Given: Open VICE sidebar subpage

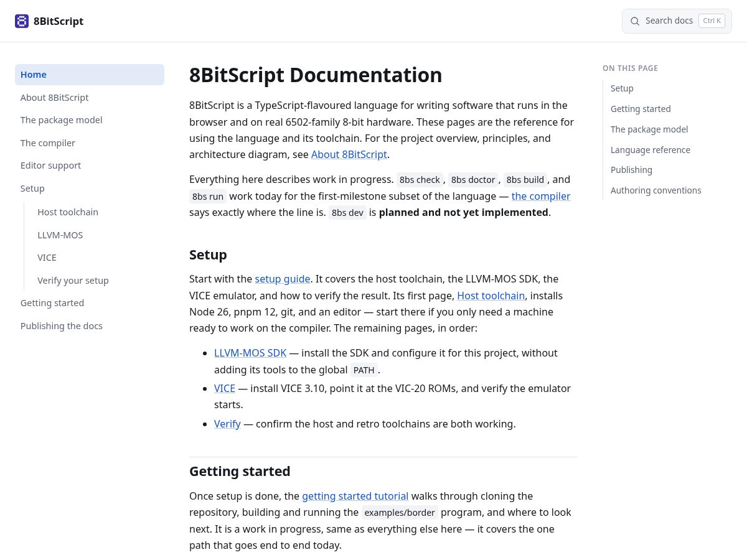Looking at the screenshot, I should (98, 258).
